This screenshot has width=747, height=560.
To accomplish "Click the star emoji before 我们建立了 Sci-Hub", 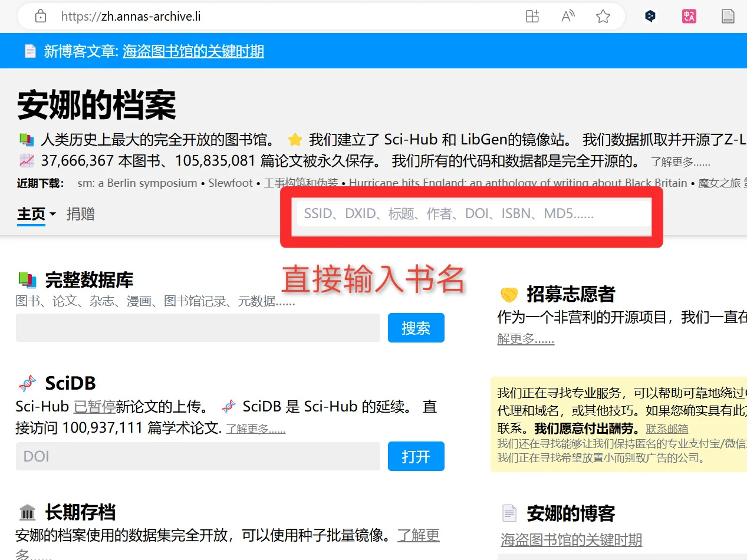I will [295, 140].
